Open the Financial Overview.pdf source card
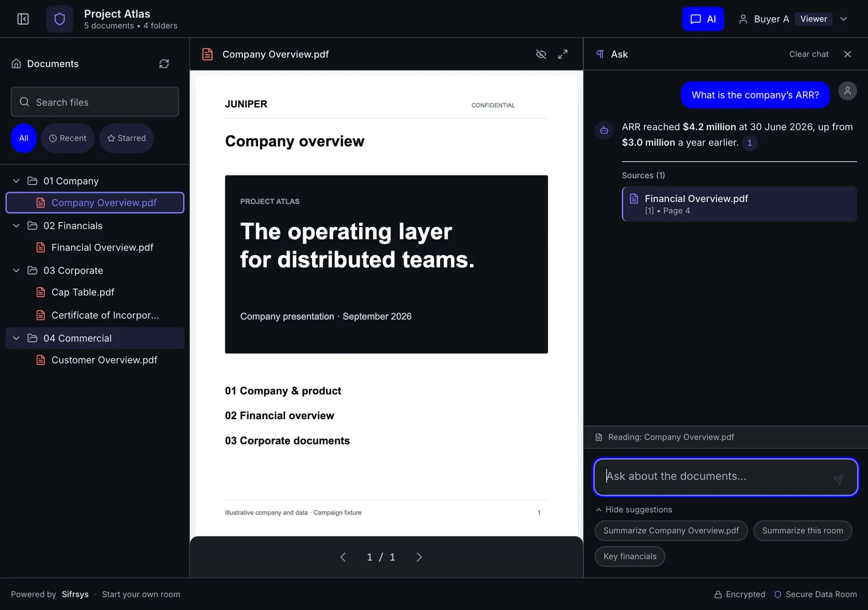Image resolution: width=868 pixels, height=610 pixels. (740, 204)
